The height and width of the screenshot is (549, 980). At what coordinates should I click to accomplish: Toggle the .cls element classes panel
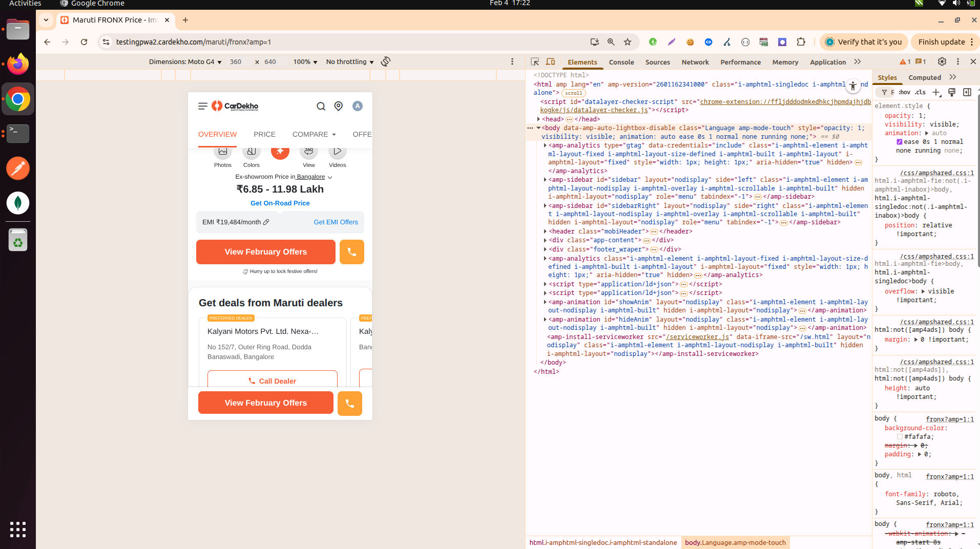(x=921, y=92)
